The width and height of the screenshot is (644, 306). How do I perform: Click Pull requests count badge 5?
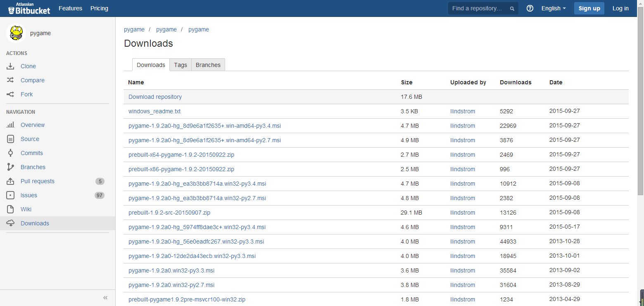click(100, 181)
